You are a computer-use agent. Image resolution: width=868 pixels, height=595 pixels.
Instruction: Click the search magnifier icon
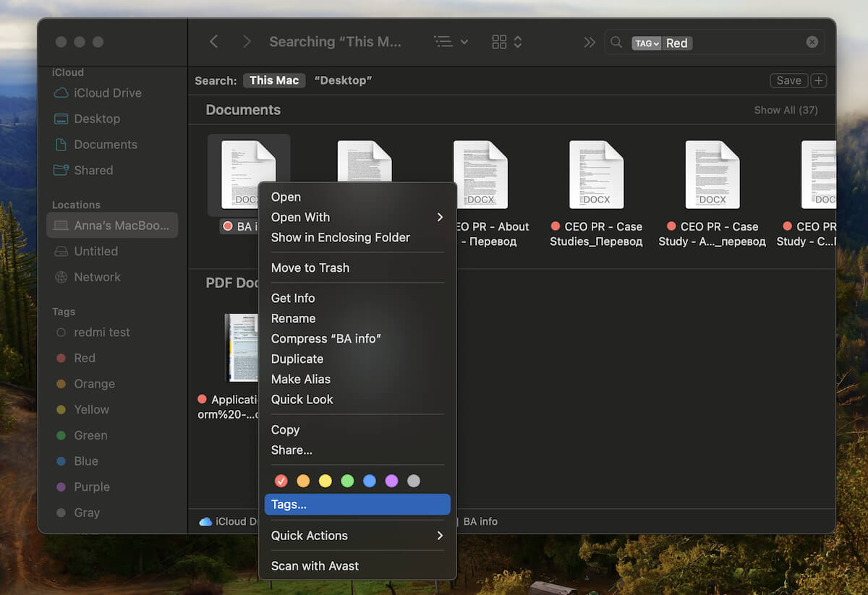click(x=616, y=43)
